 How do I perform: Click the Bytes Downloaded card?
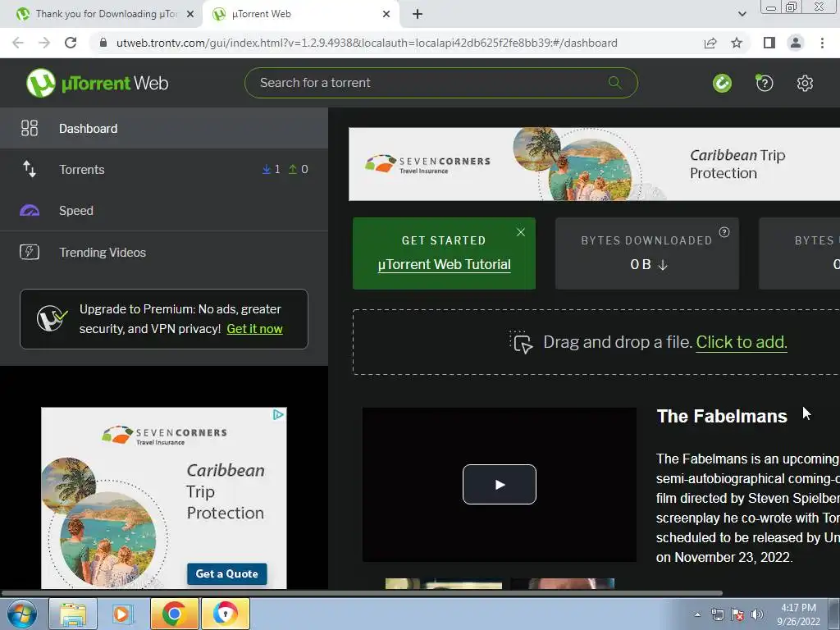pyautogui.click(x=647, y=253)
